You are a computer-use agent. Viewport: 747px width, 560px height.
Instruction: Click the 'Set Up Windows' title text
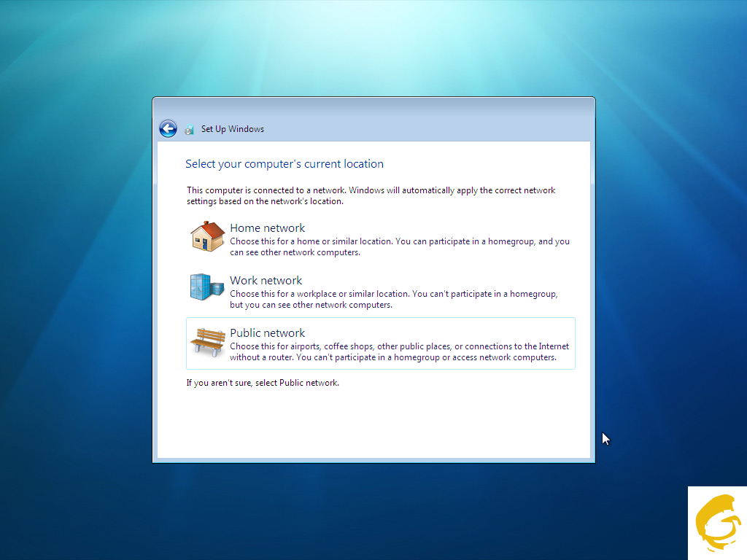click(233, 129)
